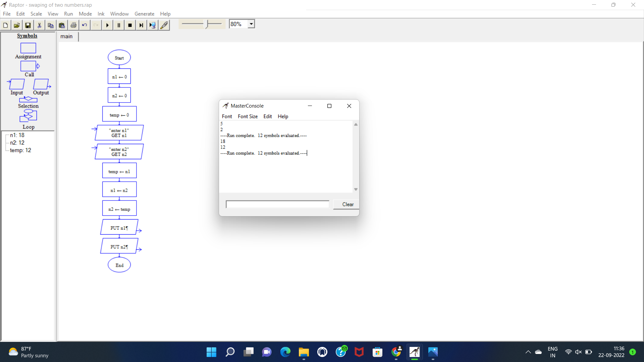Screen dimensions: 644x362
Task: Select the Input symbol
Action: coord(16,85)
